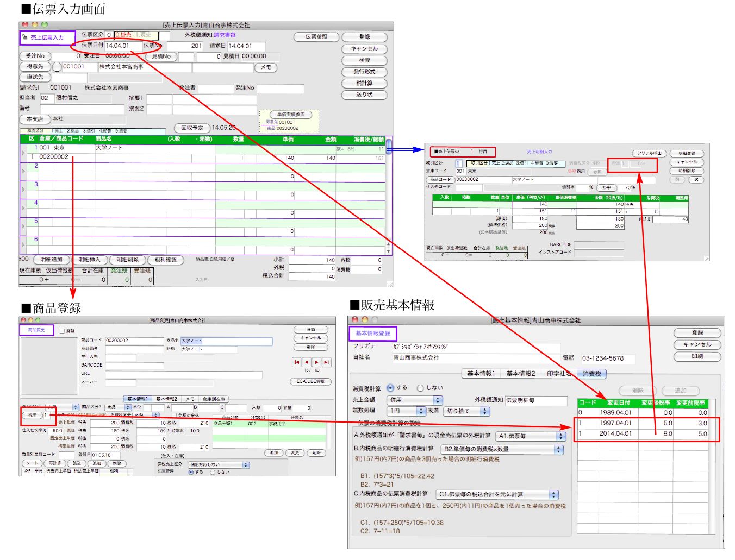Click lock icon beside 売上伝票入力
Image resolution: width=735 pixels, height=560 pixels.
tap(24, 37)
